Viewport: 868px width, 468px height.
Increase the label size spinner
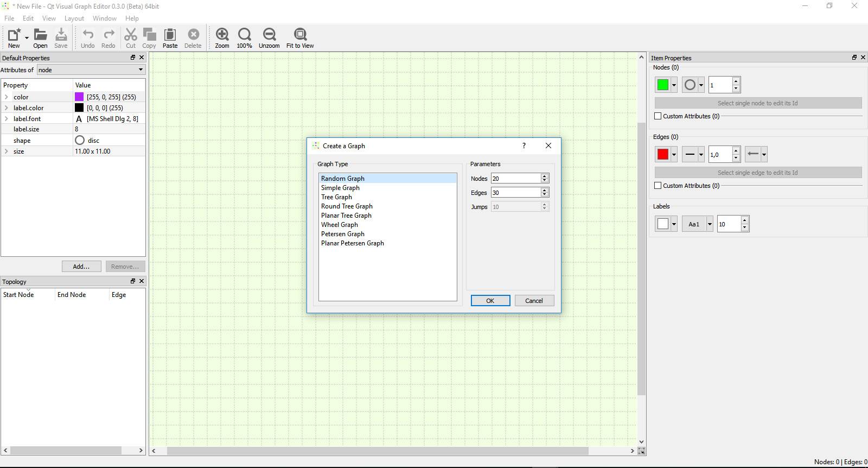click(x=745, y=220)
